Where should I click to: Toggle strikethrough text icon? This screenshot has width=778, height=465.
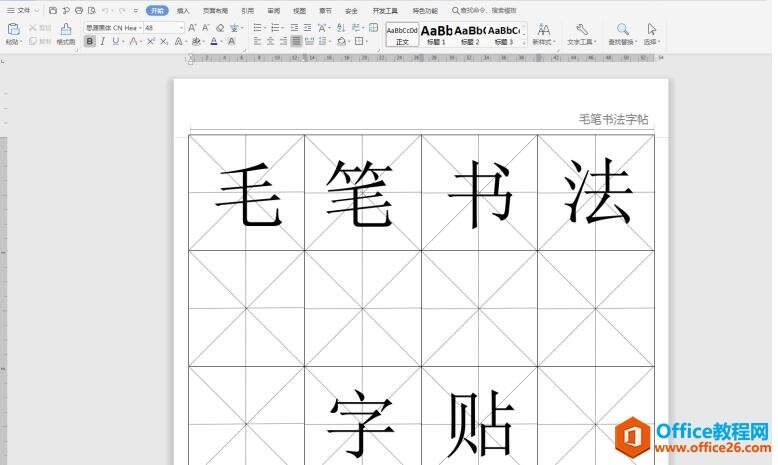pos(133,42)
